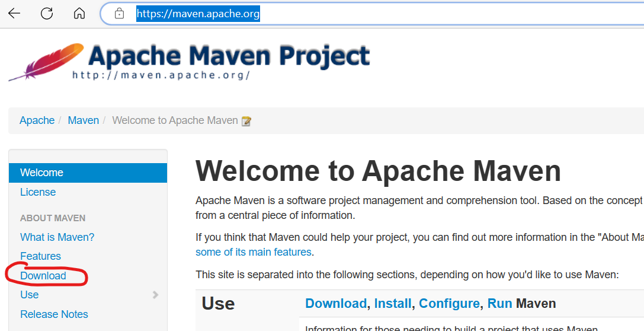Click Install link in the Use row
The height and width of the screenshot is (331, 644).
point(393,304)
